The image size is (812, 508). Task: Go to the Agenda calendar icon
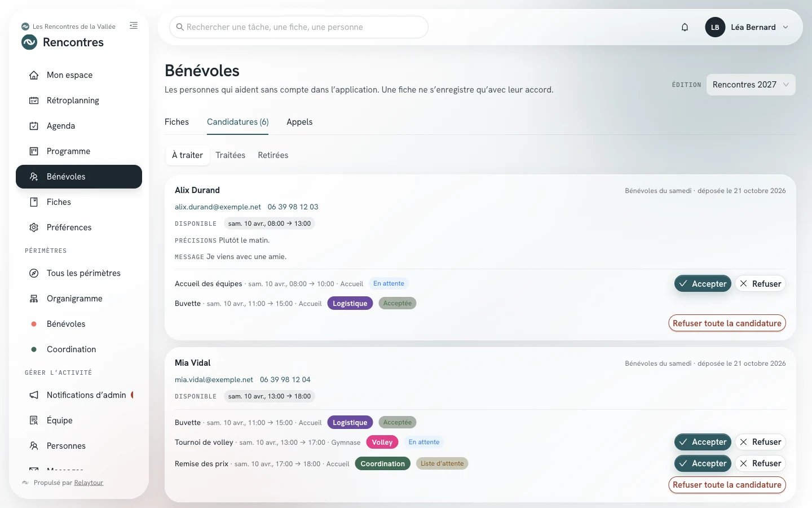point(34,126)
